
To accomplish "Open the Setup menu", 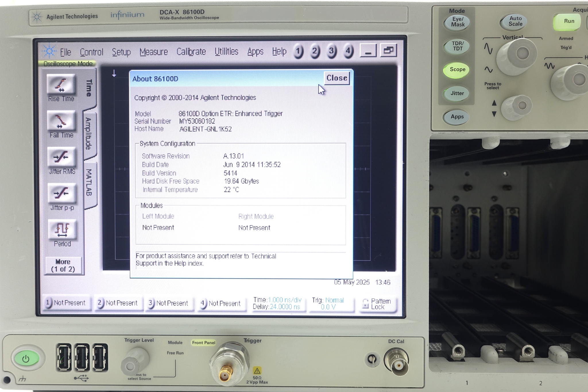I will [x=121, y=52].
